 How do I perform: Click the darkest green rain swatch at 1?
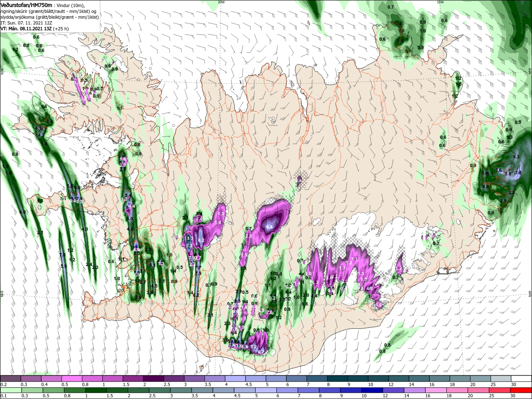point(96,390)
